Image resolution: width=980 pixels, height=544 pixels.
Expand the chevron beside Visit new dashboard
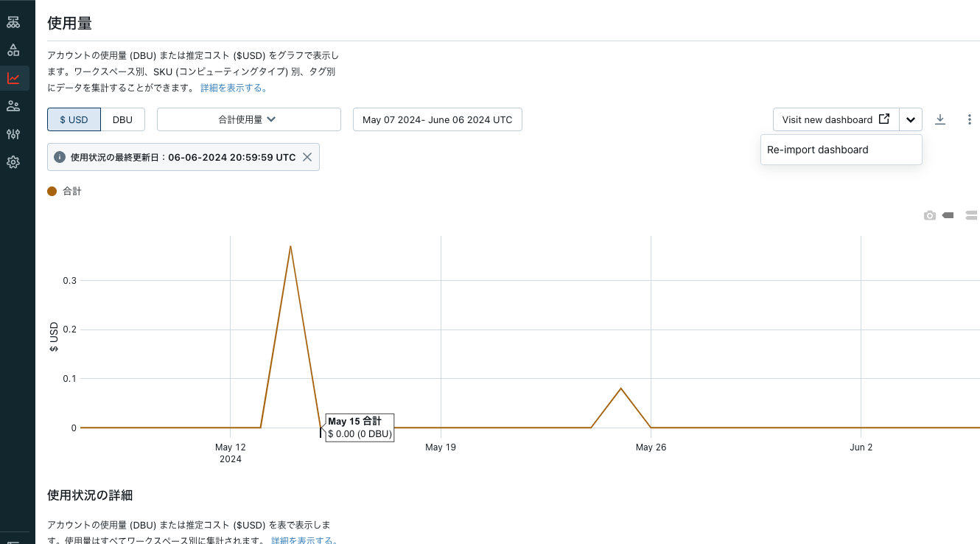click(911, 119)
